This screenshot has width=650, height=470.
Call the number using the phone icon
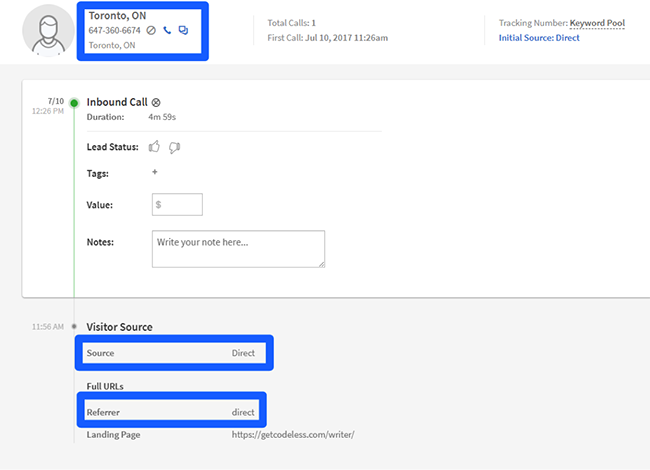tap(167, 30)
